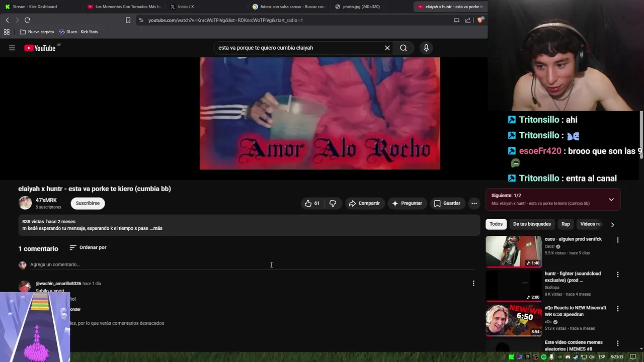Focus the Agrega un comentario field
The image size is (644, 362).
click(252, 264)
